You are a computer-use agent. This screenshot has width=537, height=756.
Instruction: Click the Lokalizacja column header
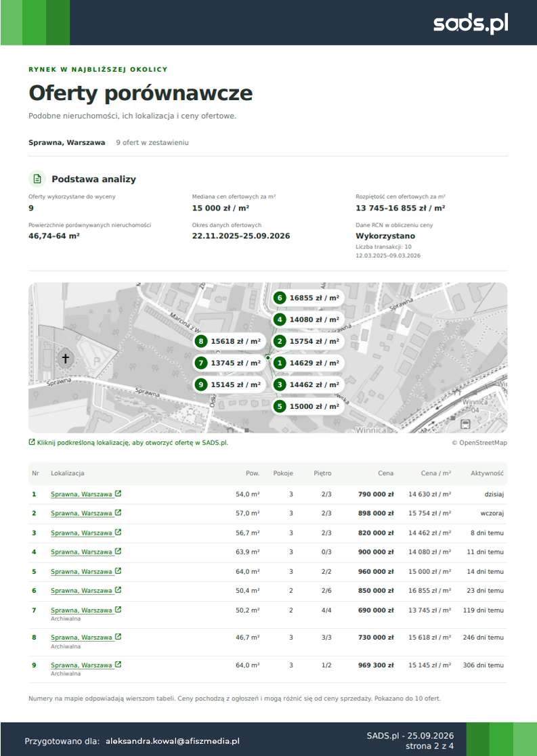(x=68, y=474)
